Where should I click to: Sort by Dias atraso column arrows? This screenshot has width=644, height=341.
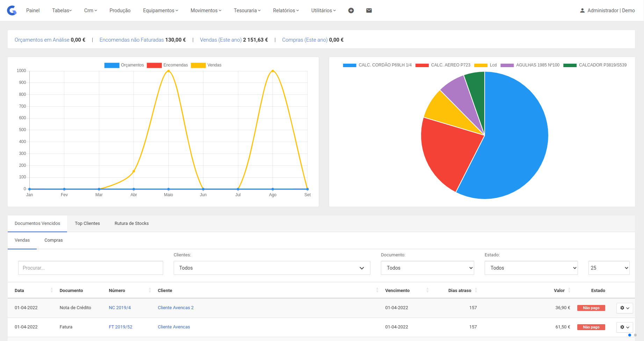tap(476, 290)
